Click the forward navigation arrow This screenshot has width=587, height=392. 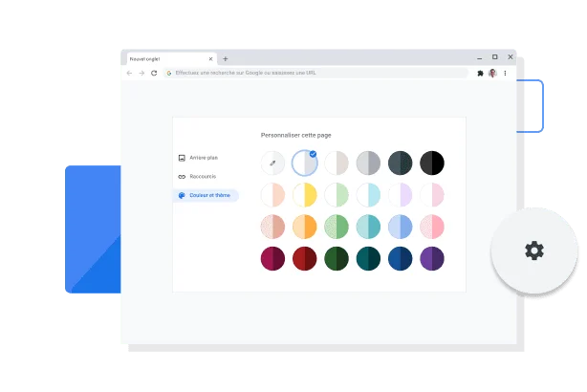tap(141, 73)
